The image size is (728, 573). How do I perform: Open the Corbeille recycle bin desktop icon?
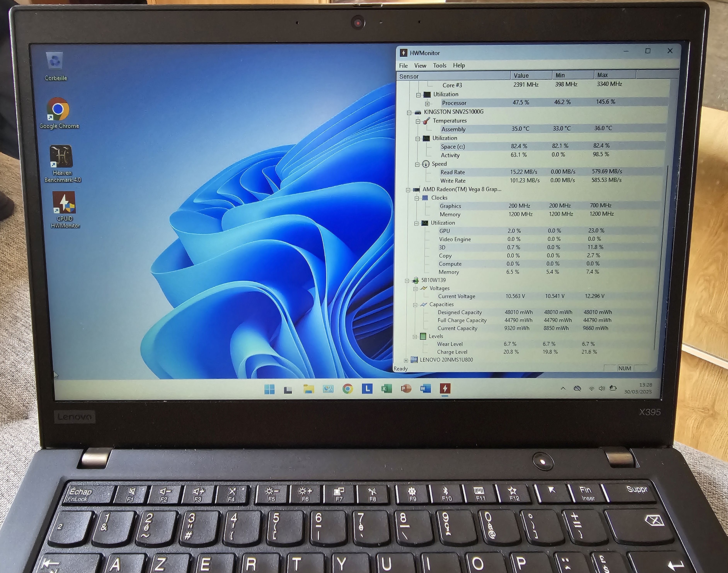(x=55, y=66)
